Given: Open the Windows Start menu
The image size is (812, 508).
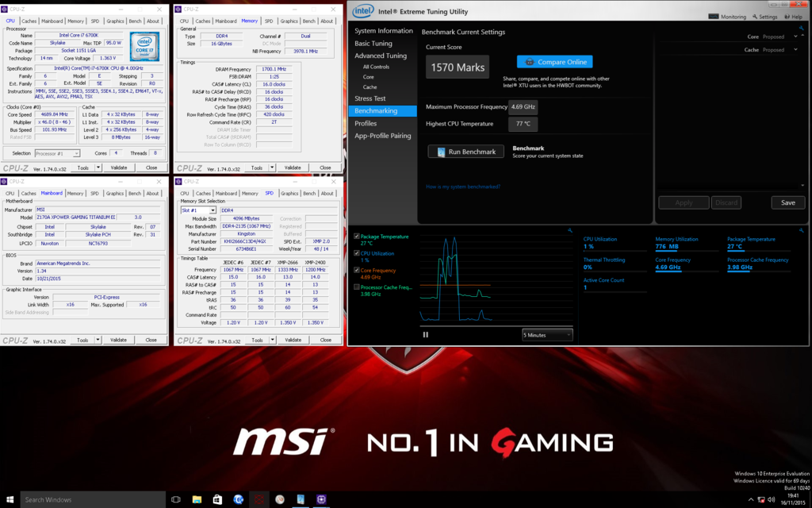Looking at the screenshot, I should pyautogui.click(x=10, y=500).
